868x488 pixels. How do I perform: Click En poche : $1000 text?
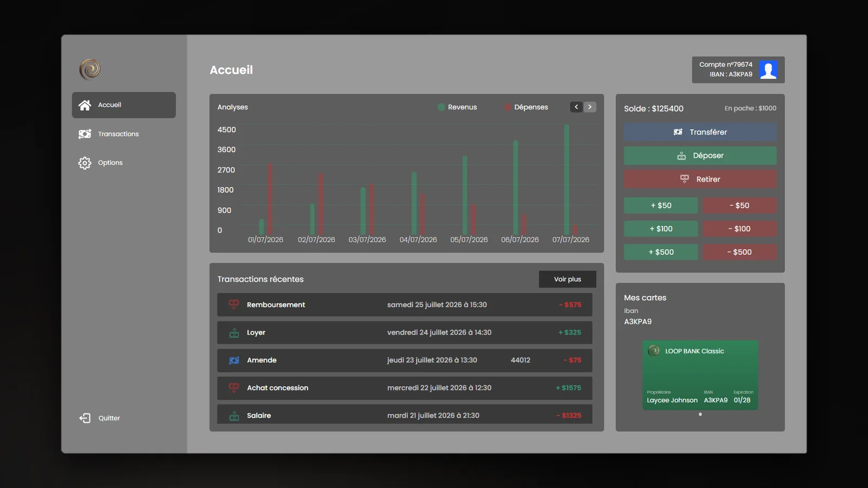[x=750, y=108]
